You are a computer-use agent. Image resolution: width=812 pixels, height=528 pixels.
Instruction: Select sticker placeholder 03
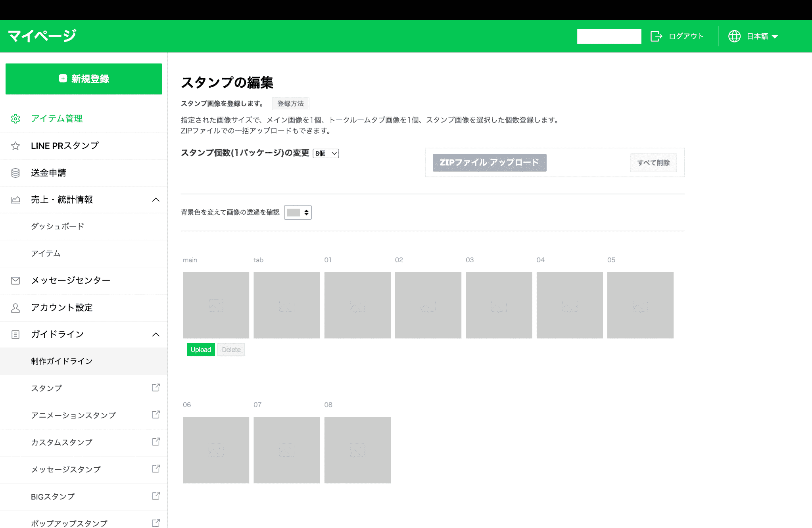(499, 305)
